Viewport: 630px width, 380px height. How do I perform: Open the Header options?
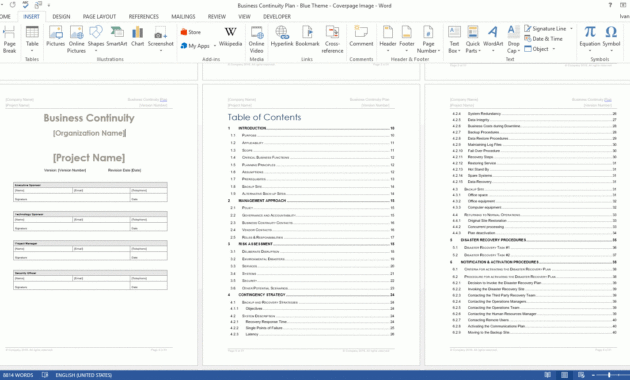click(388, 39)
